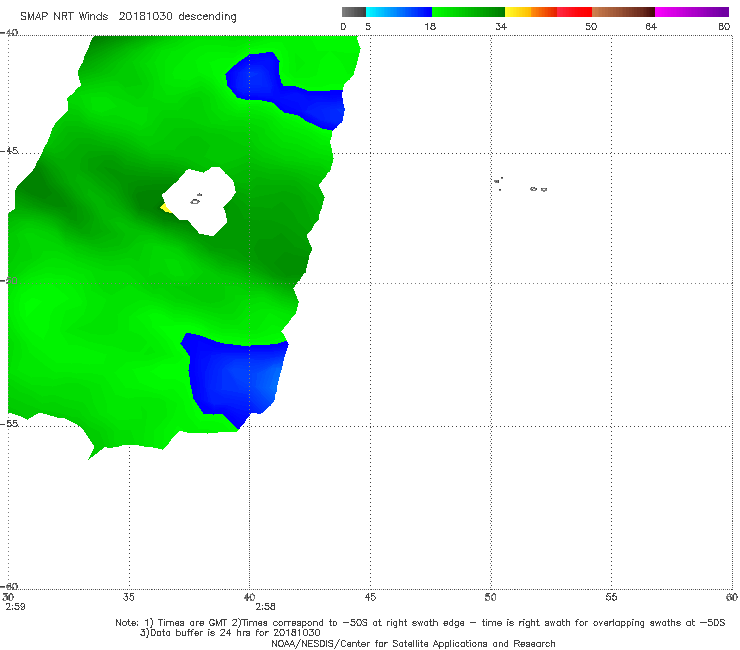Click the upper blue low-wind region near 40E
The height and width of the screenshot is (650, 740).
tap(286, 90)
